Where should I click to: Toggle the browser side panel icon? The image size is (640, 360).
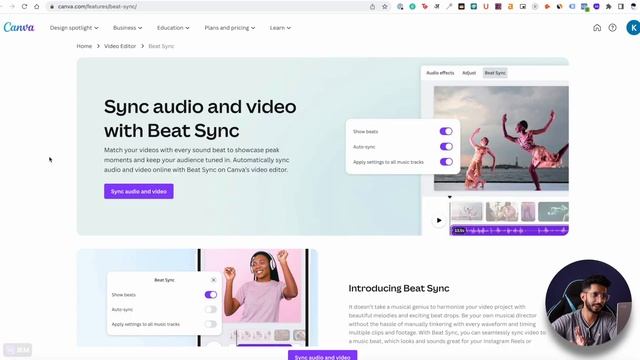tap(621, 7)
